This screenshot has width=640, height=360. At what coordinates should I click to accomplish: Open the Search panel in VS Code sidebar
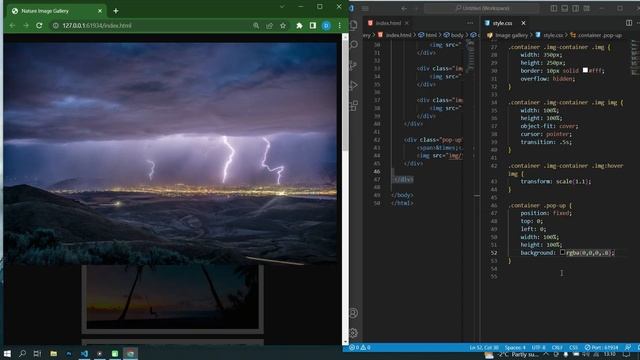tap(354, 45)
